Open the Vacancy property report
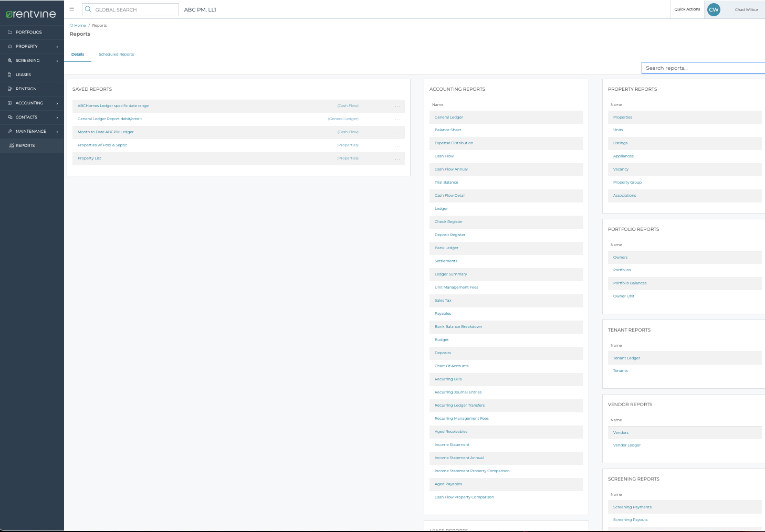 point(621,169)
